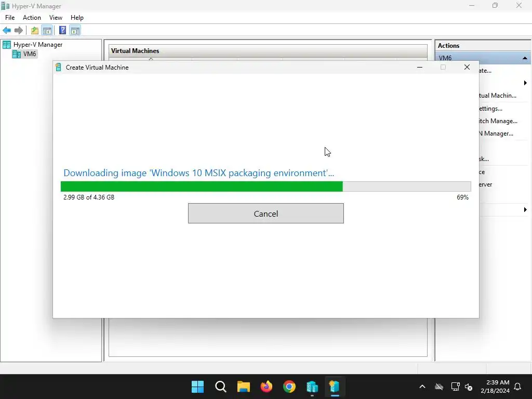This screenshot has width=532, height=399.
Task: Minimize the Create Virtual Machine dialog
Action: point(420,67)
